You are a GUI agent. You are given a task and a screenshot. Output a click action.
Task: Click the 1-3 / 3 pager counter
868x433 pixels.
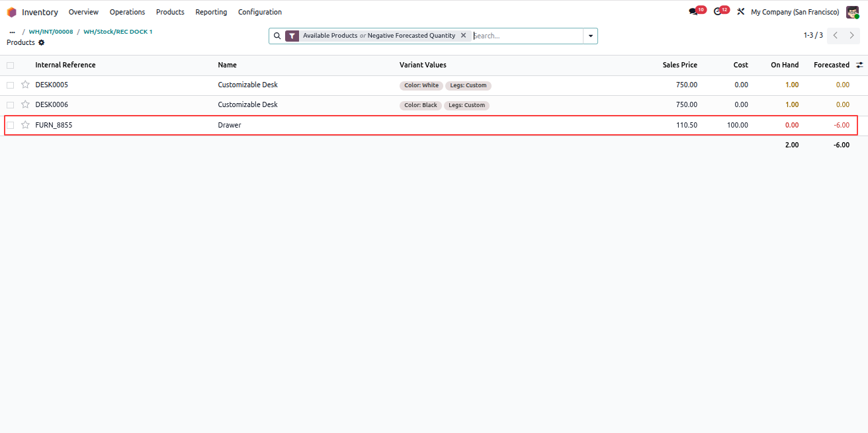pos(813,36)
